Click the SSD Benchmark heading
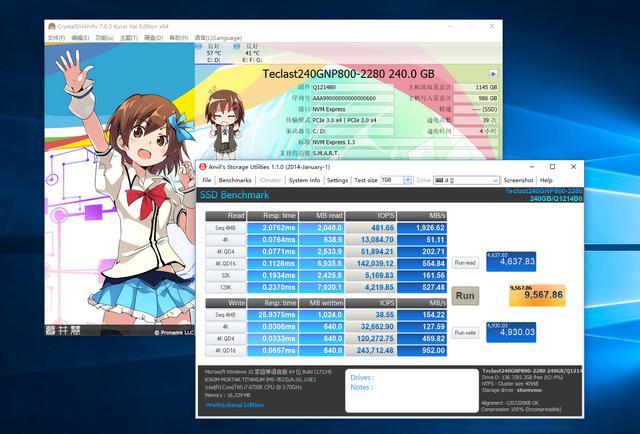Viewport: 640px width, 434px height. pos(235,195)
